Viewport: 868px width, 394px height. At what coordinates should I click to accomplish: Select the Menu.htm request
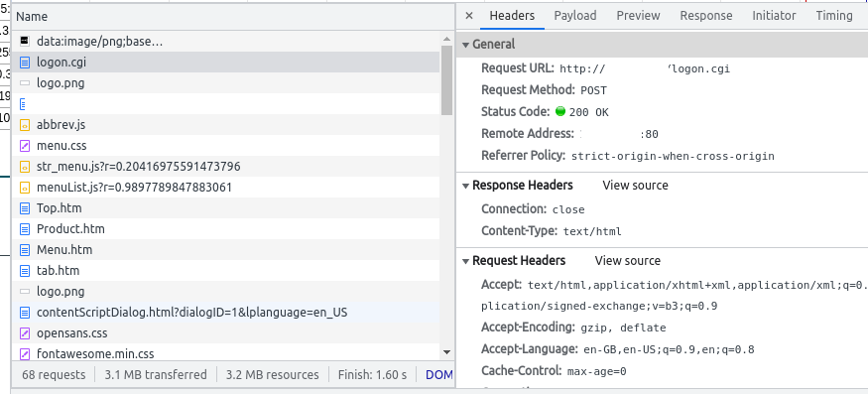point(226,249)
